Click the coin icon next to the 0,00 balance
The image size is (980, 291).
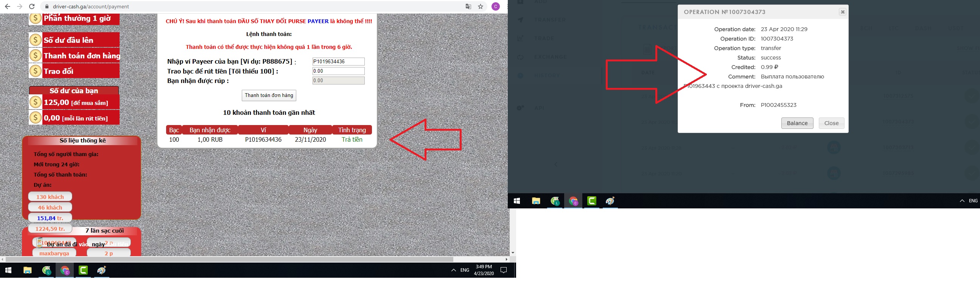point(36,118)
